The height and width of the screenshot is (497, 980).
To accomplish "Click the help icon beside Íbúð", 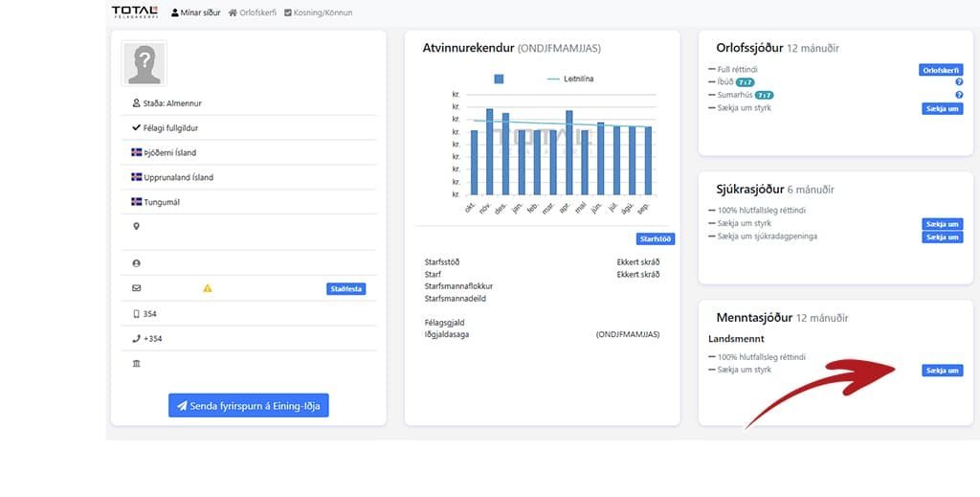I will point(958,82).
